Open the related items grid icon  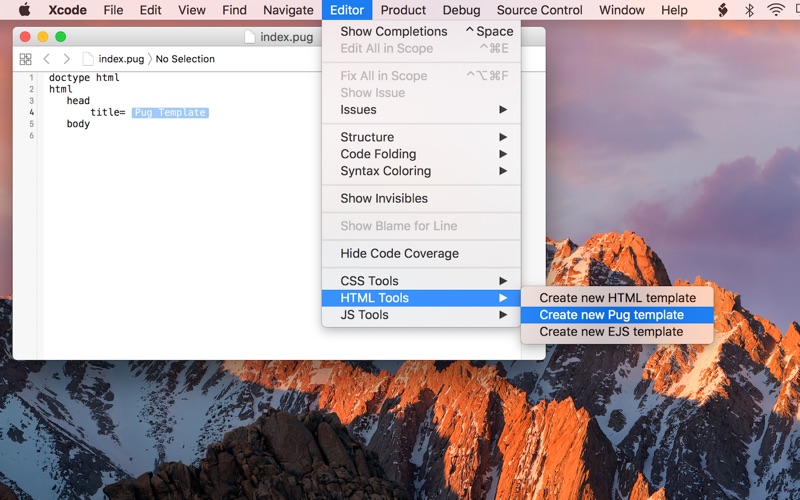(25, 59)
